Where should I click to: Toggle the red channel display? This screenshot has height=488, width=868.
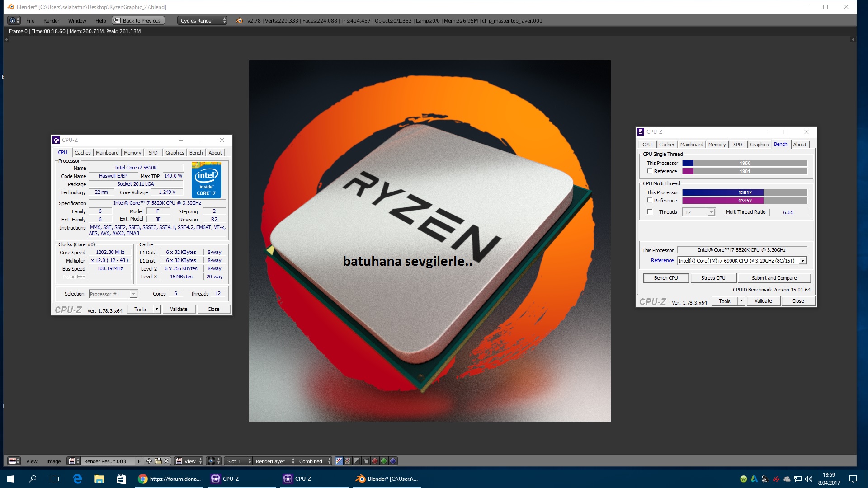[375, 461]
